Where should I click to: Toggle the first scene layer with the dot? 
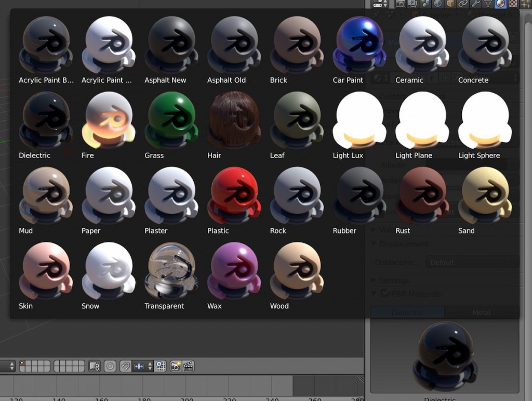[x=22, y=364]
